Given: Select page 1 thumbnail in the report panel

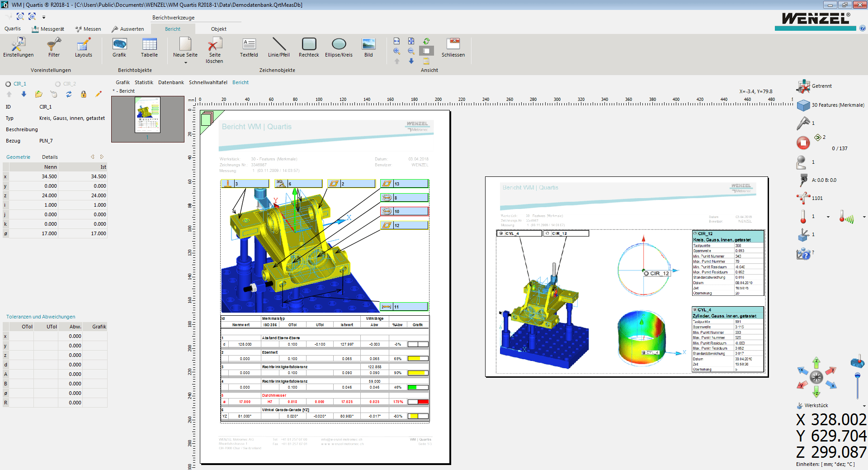Looking at the screenshot, I should coord(147,116).
